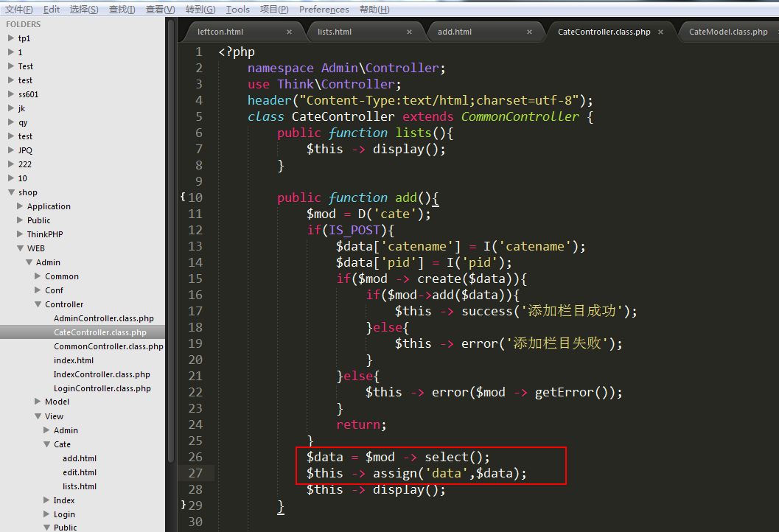Click the text 'class CateController' on line 5
Viewport: 779px width, 532px height.
click(x=321, y=116)
